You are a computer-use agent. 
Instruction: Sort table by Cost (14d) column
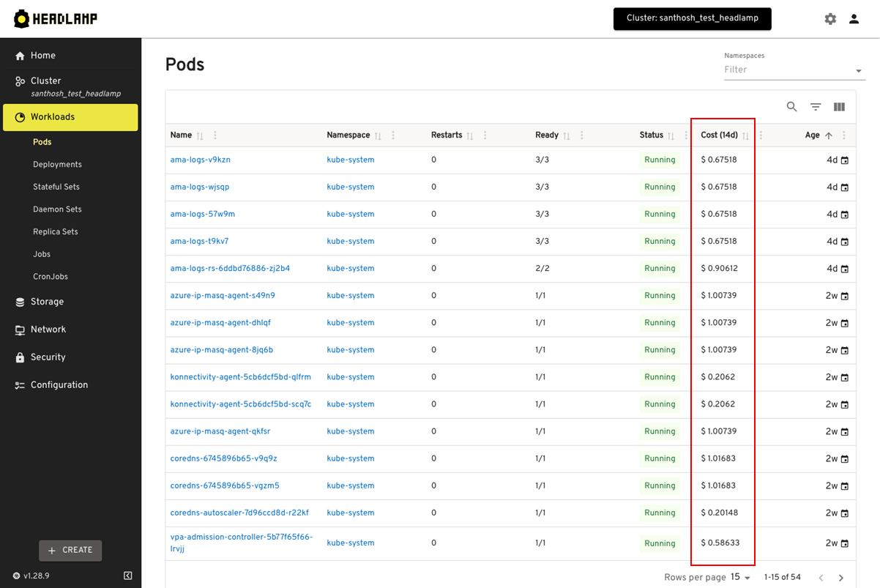745,135
